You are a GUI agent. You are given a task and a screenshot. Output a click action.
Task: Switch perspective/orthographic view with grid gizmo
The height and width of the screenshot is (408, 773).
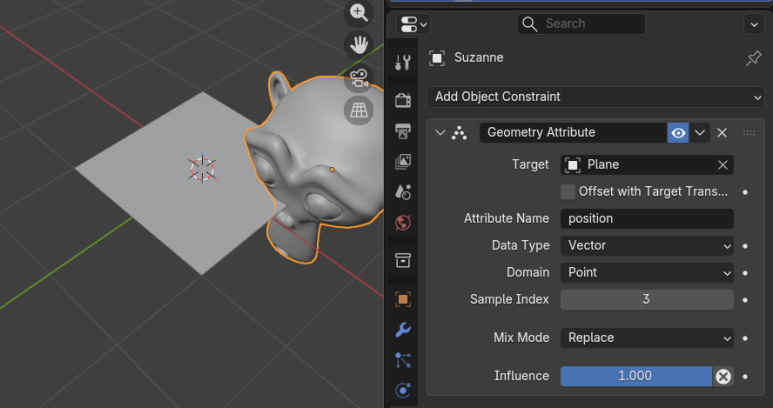pyautogui.click(x=358, y=110)
